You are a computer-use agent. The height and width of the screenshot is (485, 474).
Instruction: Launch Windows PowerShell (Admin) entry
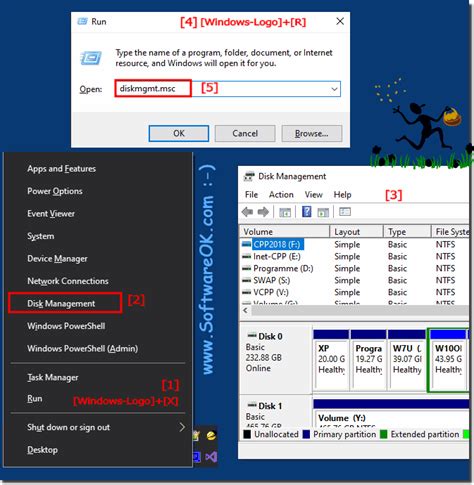[82, 349]
